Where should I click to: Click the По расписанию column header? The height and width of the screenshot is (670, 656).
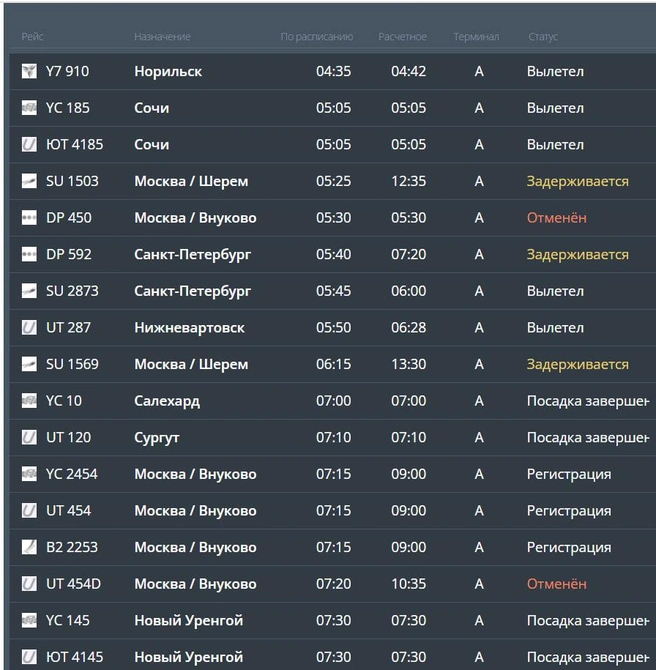(317, 37)
